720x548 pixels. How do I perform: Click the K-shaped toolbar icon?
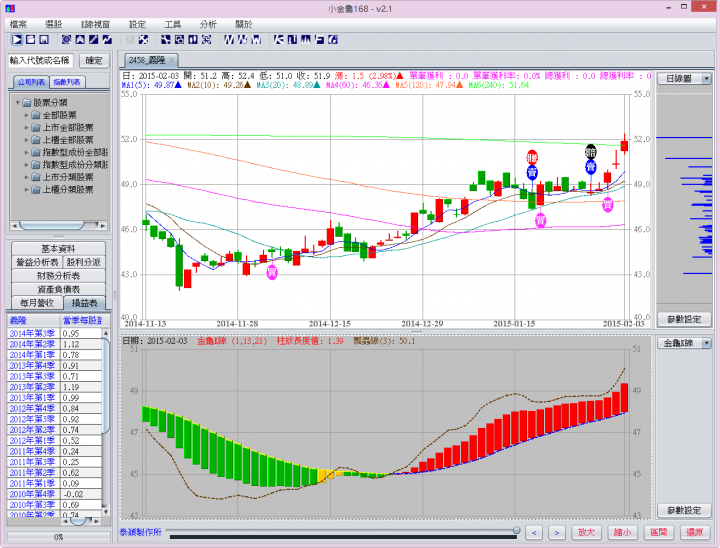(279, 40)
